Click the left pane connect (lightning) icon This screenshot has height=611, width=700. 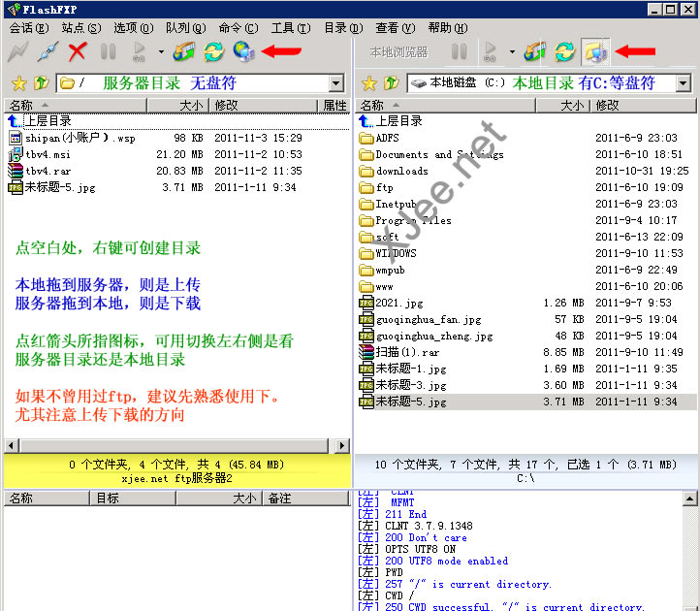pos(18,52)
